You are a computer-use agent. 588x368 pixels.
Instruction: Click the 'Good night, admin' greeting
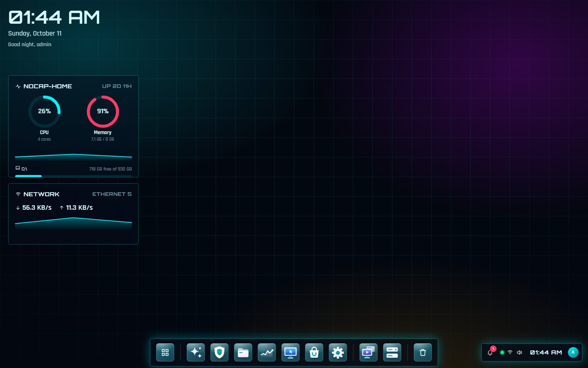(x=30, y=44)
